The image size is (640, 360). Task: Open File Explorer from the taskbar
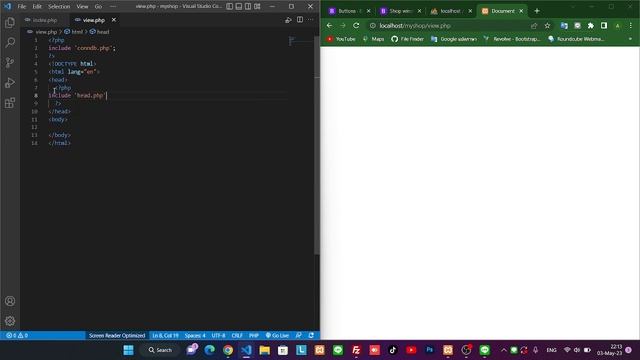(264, 350)
